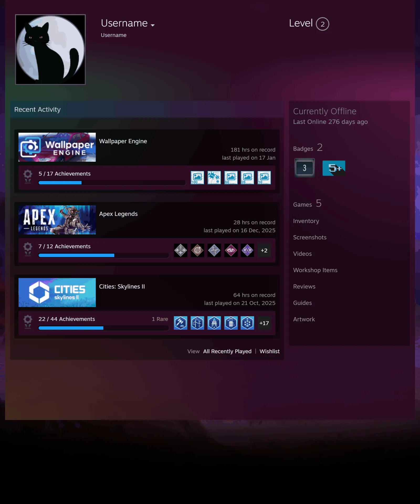Open the Badges 2 link
The image size is (420, 504).
(308, 148)
